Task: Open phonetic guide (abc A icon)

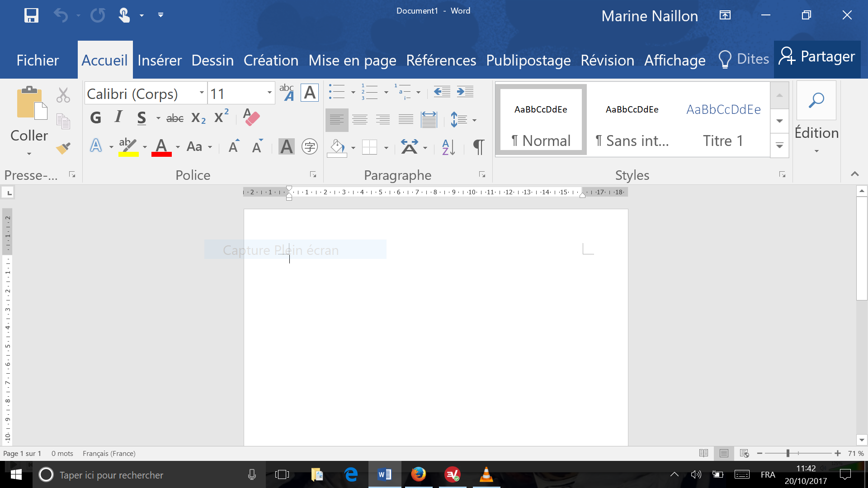Action: pyautogui.click(x=287, y=93)
